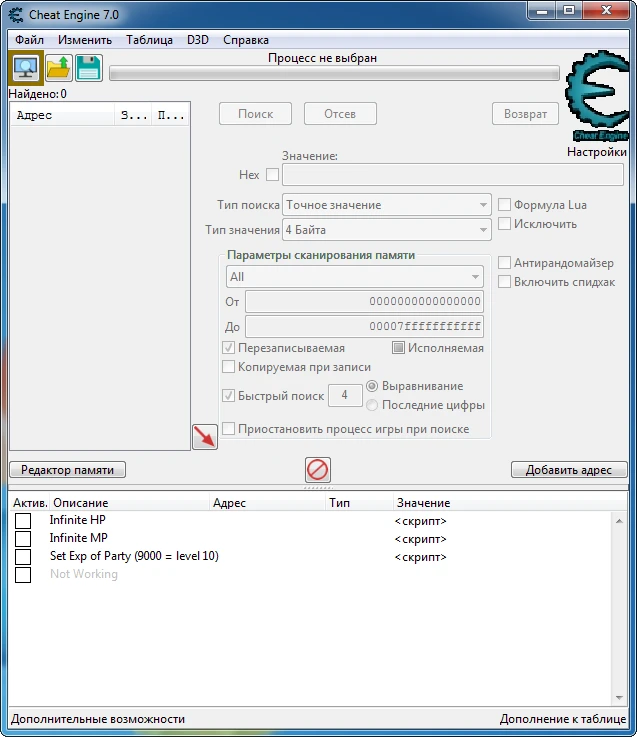Click the scan progress bar
This screenshot has width=637, height=737.
click(x=334, y=73)
